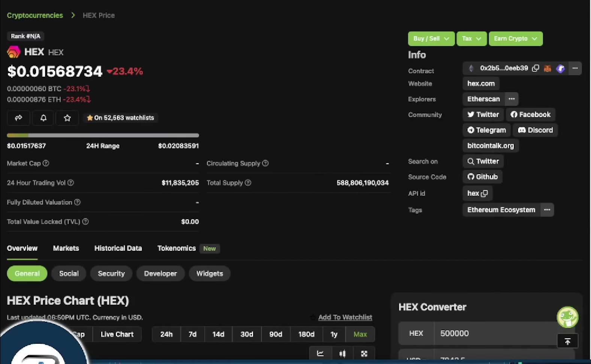This screenshot has width=591, height=364.
Task: Click 24 Hour Trading Vol info icon
Action: [x=70, y=183]
